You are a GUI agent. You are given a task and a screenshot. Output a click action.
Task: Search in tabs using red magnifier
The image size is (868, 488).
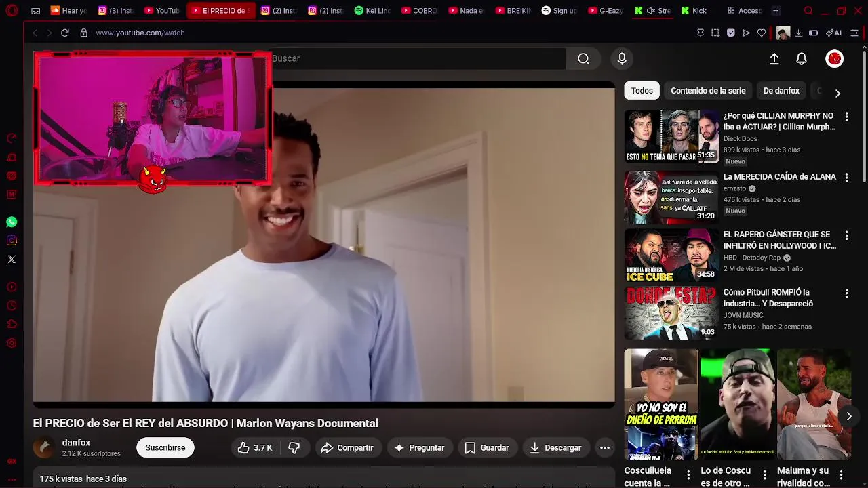pyautogui.click(x=808, y=11)
